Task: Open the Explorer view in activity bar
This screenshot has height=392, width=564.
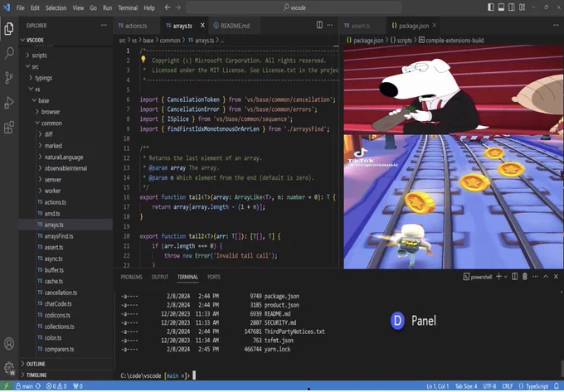Action: 9,29
